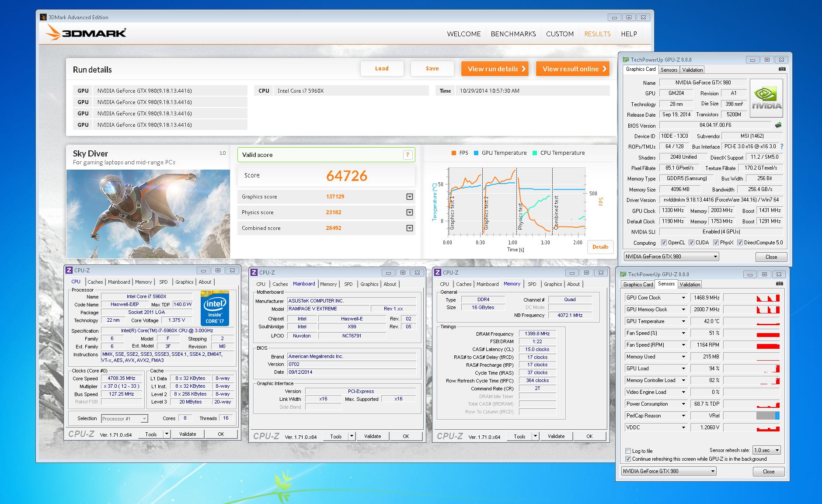Close the GPU-Z Sensors window with Close button
This screenshot has height=504, width=822.
(x=769, y=472)
